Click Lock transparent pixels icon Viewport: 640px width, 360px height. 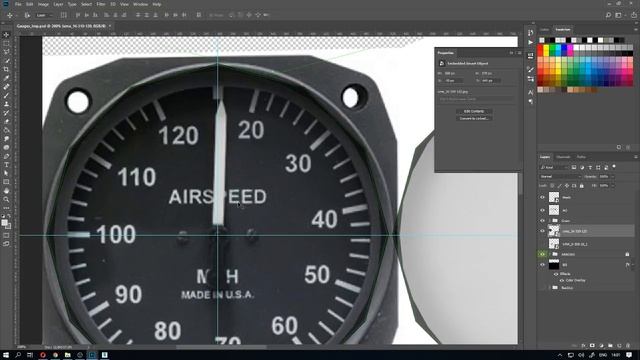pyautogui.click(x=552, y=186)
